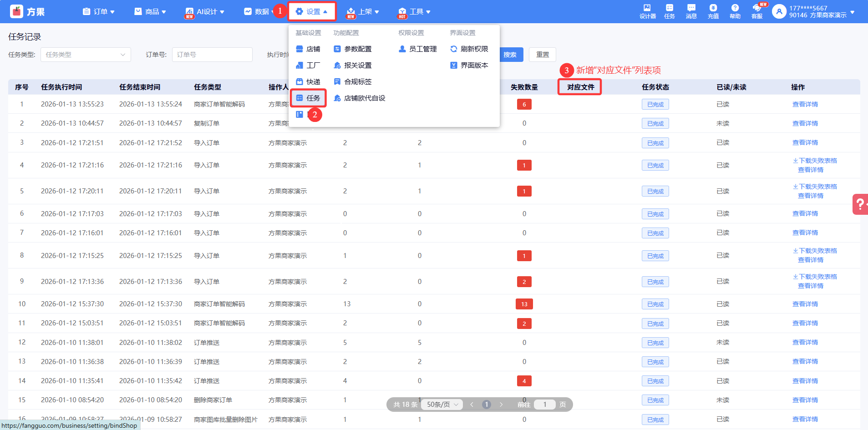This screenshot has height=430, width=868.
Task: Open the 消息 messages icon
Action: click(691, 8)
